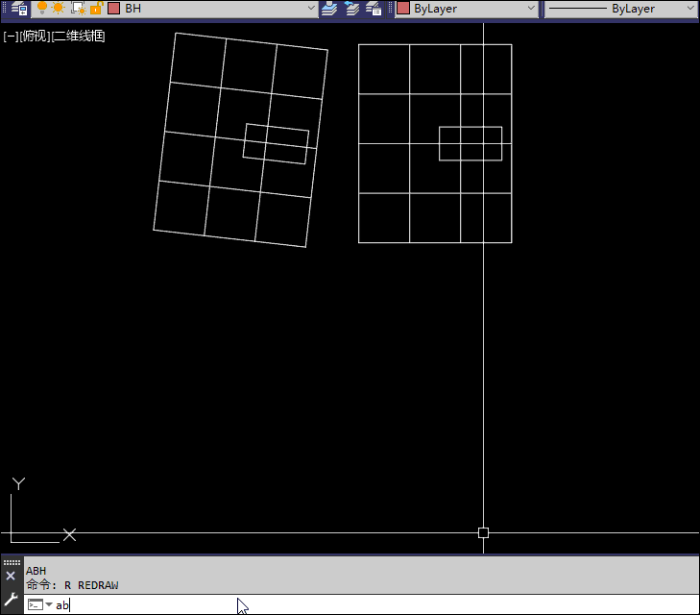Expand the ByLayer color dropdown
Image resolution: width=700 pixels, height=615 pixels.
pyautogui.click(x=530, y=9)
